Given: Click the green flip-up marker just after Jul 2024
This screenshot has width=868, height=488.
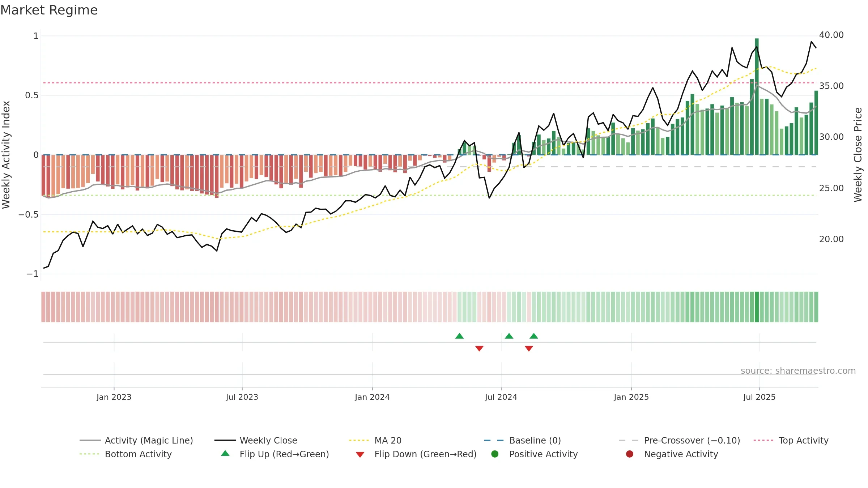Looking at the screenshot, I should [509, 336].
